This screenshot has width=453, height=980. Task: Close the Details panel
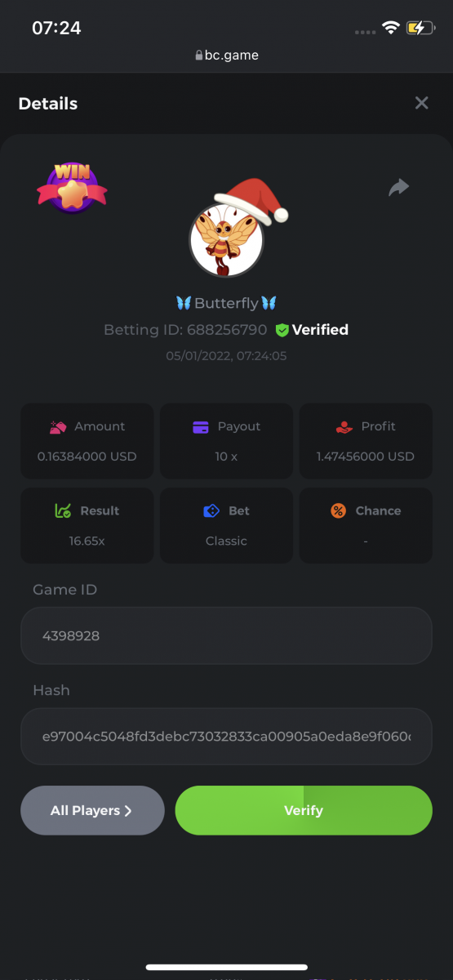pyautogui.click(x=421, y=103)
